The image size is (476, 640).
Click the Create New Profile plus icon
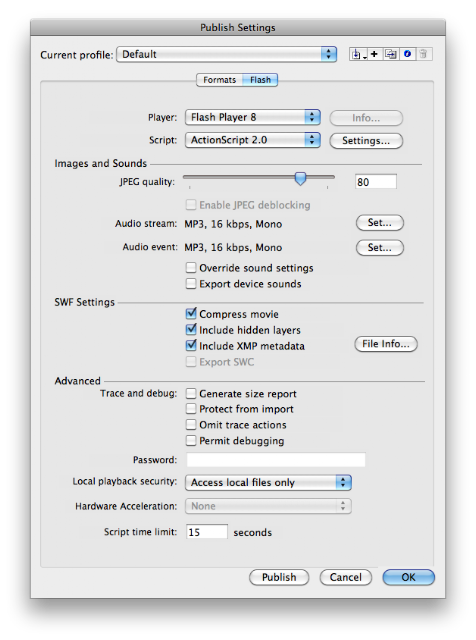(x=374, y=54)
